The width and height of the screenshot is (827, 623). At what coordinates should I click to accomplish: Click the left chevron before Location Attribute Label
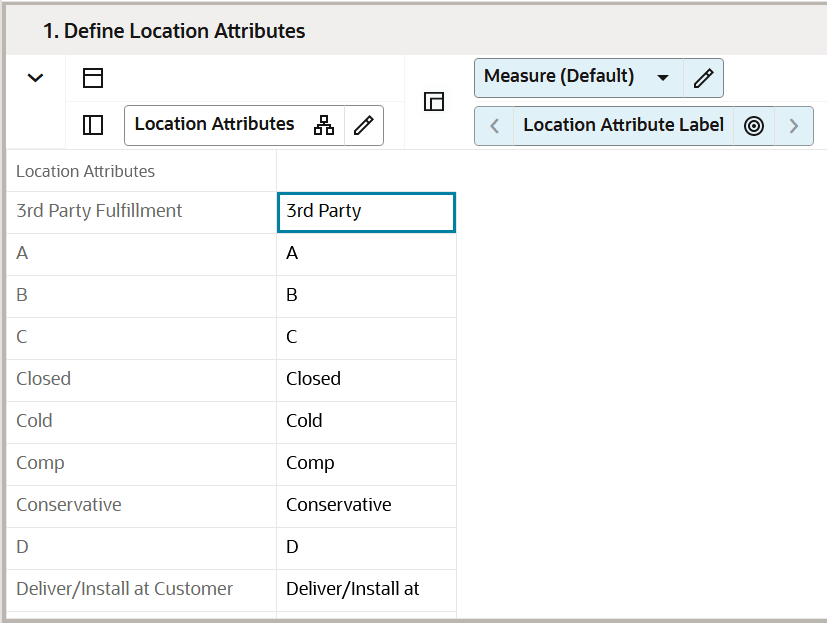pos(494,125)
